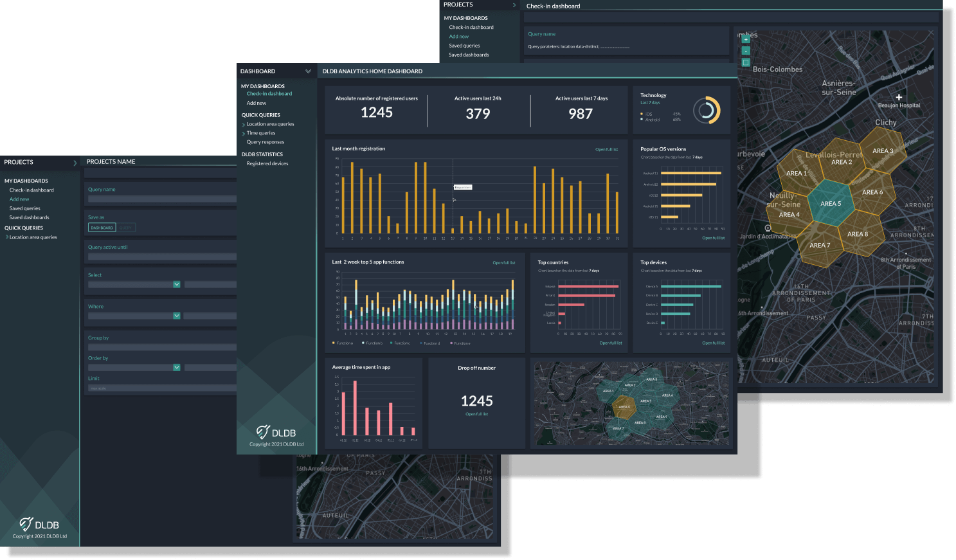Screen dimensions: 956x560
Task: Choose QUERY under Save as
Action: point(126,228)
